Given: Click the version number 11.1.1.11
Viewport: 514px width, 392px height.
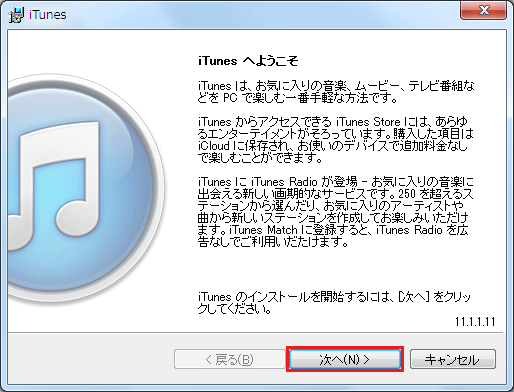Looking at the screenshot, I should [475, 322].
